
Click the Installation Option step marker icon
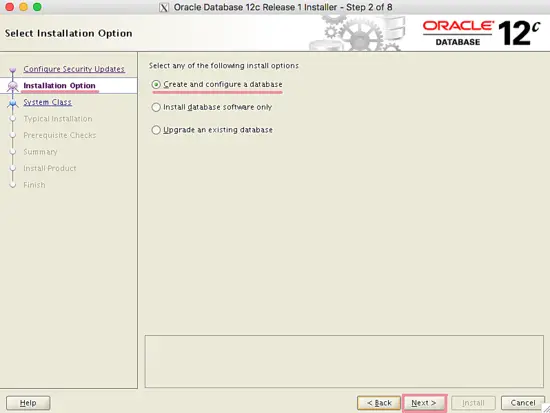point(13,86)
